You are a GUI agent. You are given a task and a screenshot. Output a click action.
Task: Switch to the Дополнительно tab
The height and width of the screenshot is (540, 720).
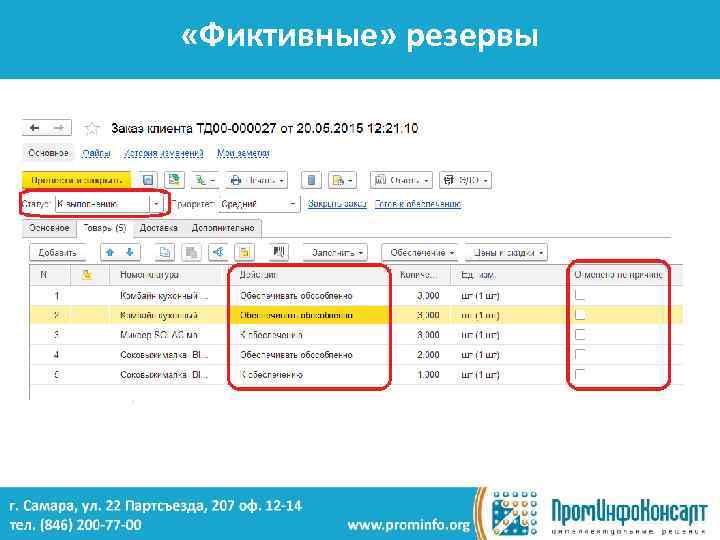pyautogui.click(x=223, y=228)
